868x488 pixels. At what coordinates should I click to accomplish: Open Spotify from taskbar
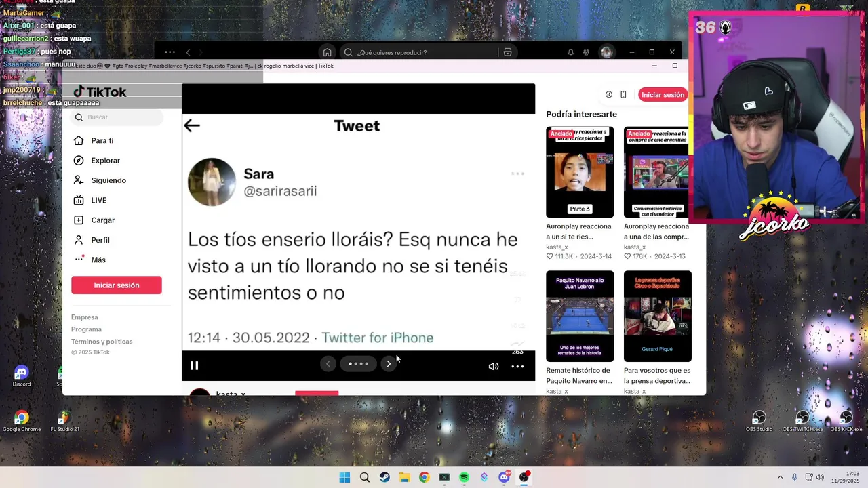pyautogui.click(x=464, y=477)
